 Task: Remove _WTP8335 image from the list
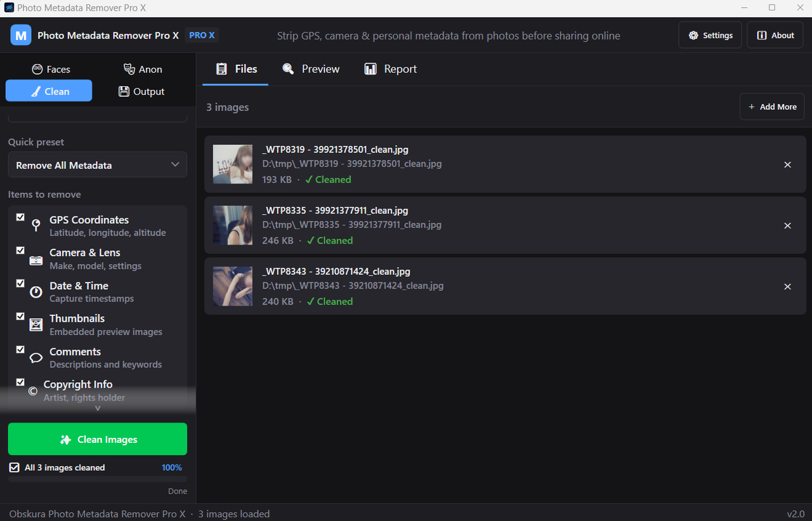coord(787,225)
